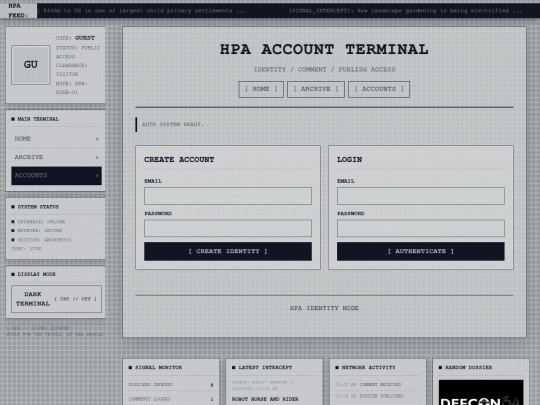Click the User: Guest label
This screenshot has width=540, height=405.
75,38
